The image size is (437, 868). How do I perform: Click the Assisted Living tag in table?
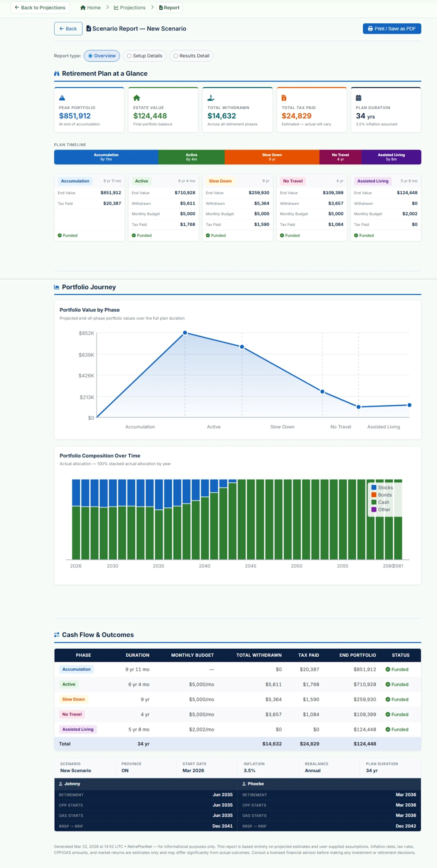click(78, 730)
